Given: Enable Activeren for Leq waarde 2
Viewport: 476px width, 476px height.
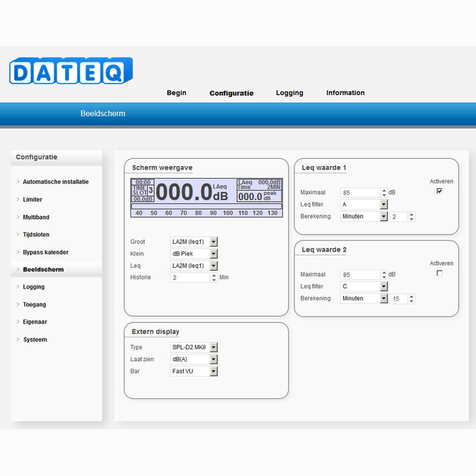Looking at the screenshot, I should (439, 272).
